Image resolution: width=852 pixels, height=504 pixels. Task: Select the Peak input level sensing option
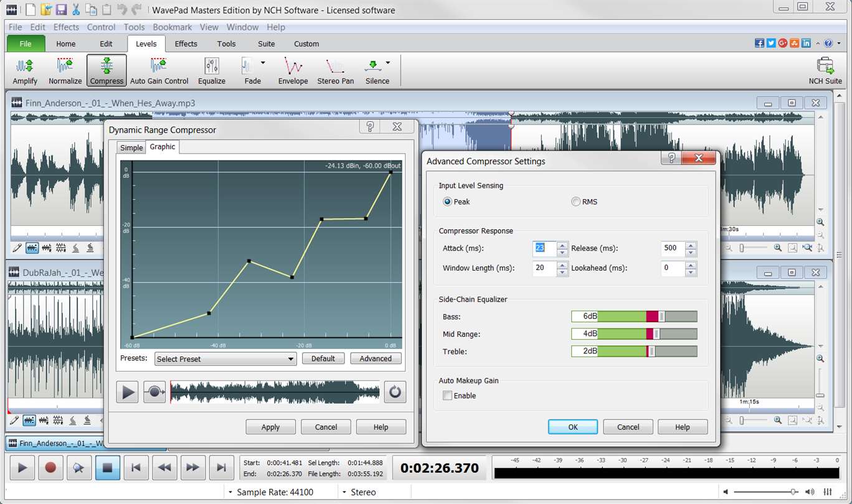(457, 202)
